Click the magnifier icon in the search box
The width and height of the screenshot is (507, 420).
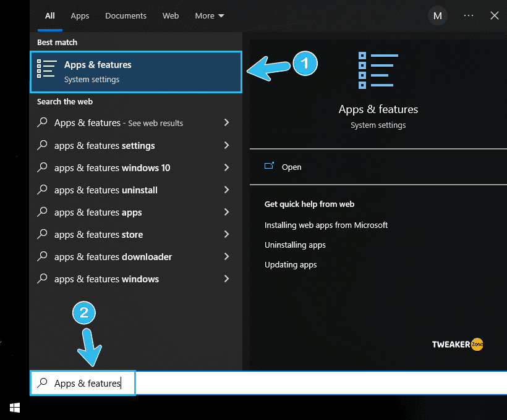point(43,383)
